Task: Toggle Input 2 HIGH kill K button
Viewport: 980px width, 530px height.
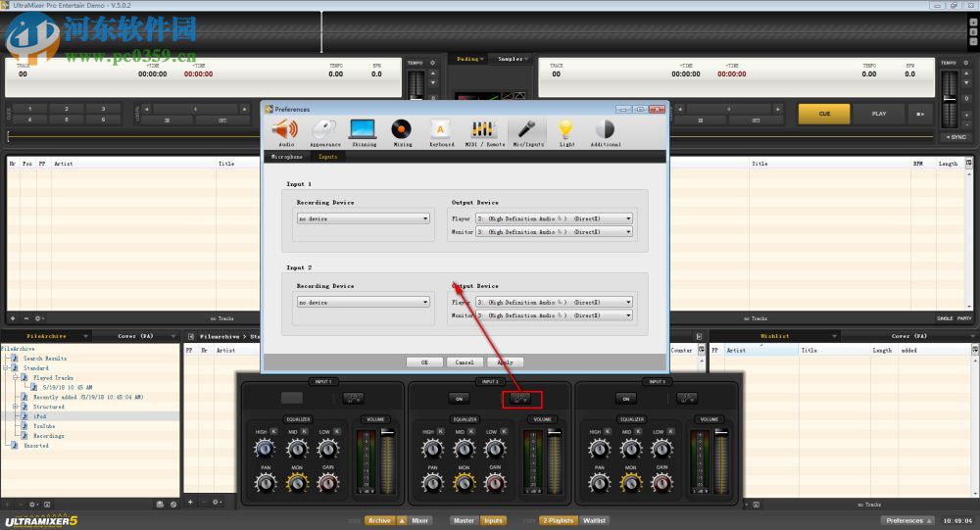Action: pos(441,431)
